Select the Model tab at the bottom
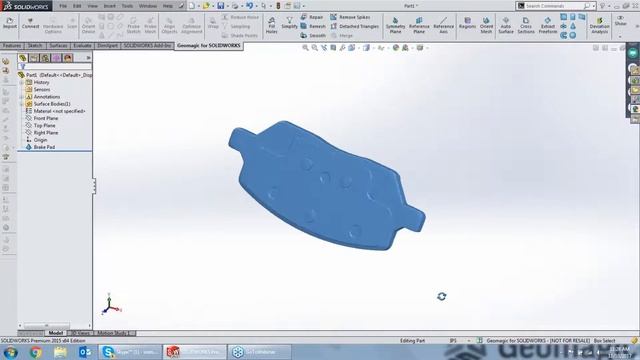640x360 pixels. 56,333
